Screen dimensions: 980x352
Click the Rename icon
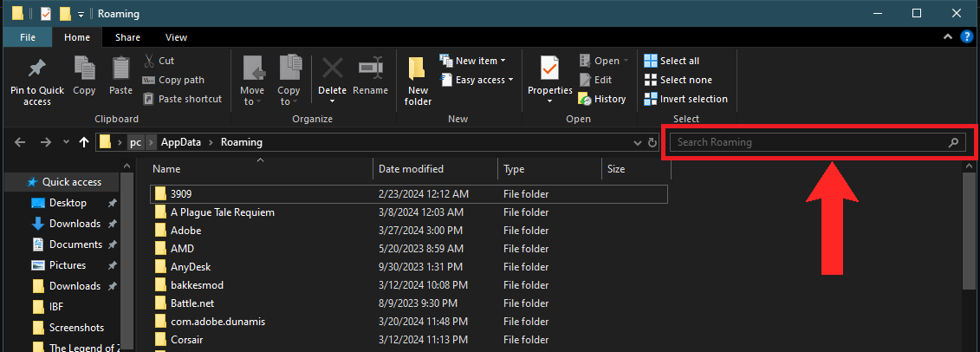371,68
